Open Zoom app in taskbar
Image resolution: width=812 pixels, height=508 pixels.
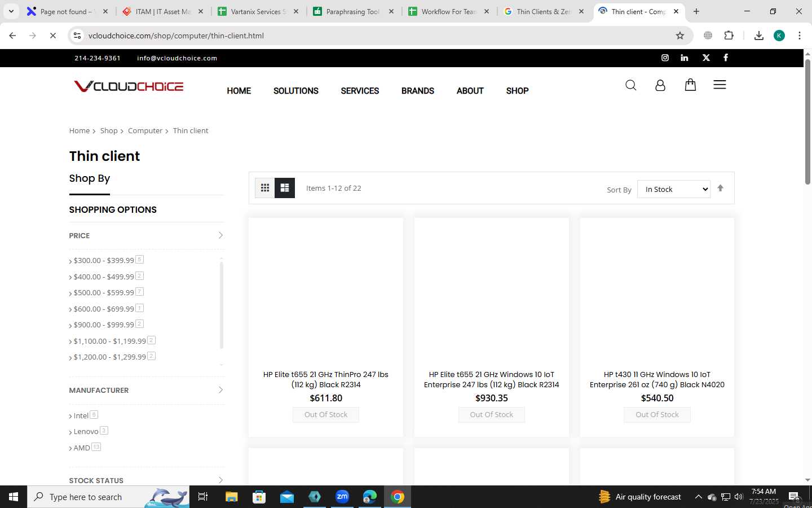tap(342, 497)
